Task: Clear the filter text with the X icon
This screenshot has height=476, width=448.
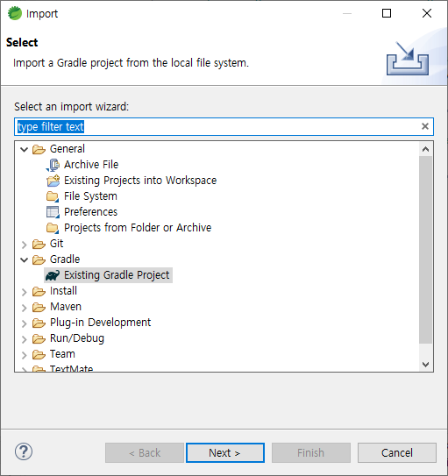Action: point(425,126)
